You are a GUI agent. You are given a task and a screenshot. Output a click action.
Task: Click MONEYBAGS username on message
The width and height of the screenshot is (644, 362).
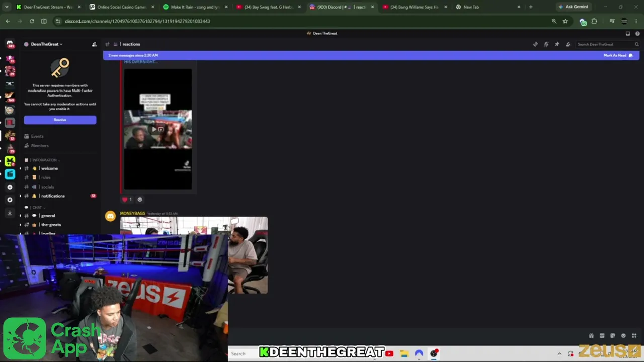pos(132,213)
